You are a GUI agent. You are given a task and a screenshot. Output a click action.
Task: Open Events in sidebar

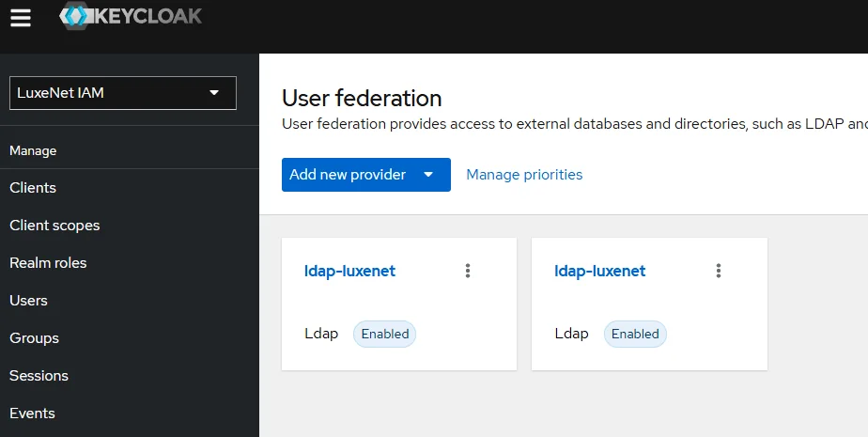coord(32,414)
